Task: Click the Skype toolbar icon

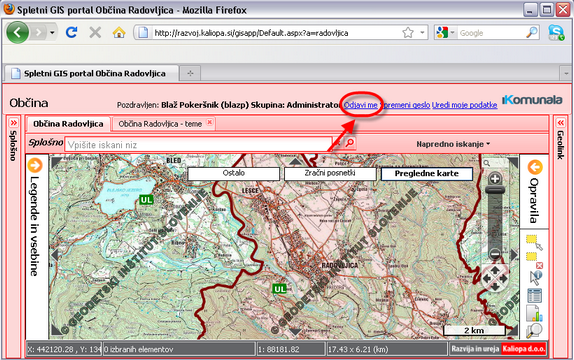Action: pos(556,33)
